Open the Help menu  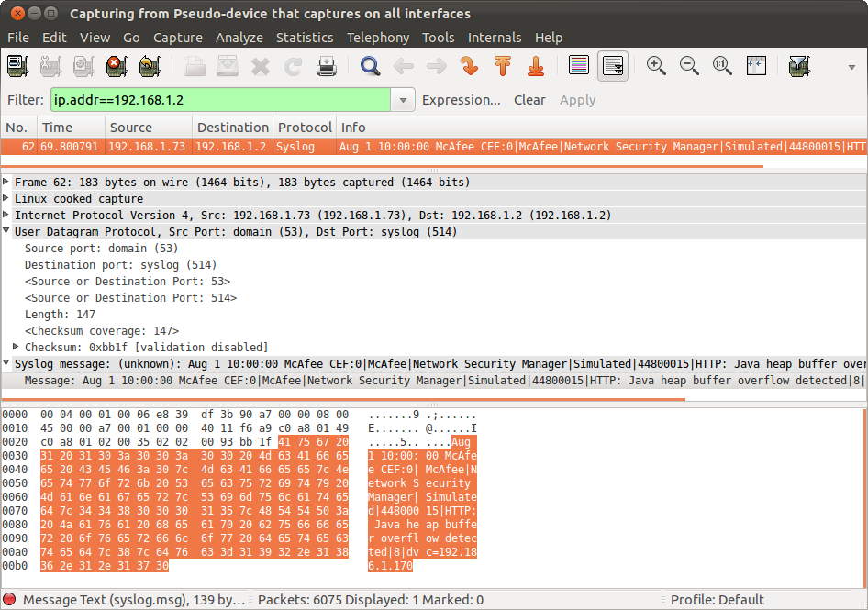pos(549,38)
